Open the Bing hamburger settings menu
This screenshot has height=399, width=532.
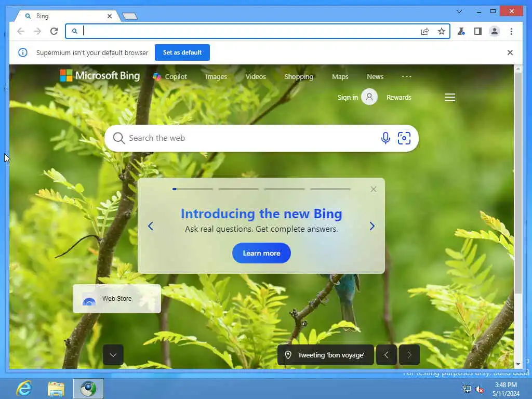point(450,97)
